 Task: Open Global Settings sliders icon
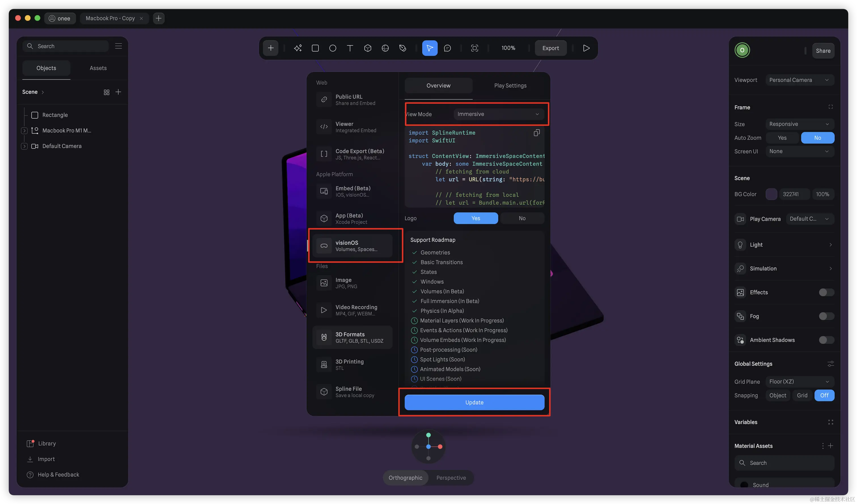click(x=830, y=364)
